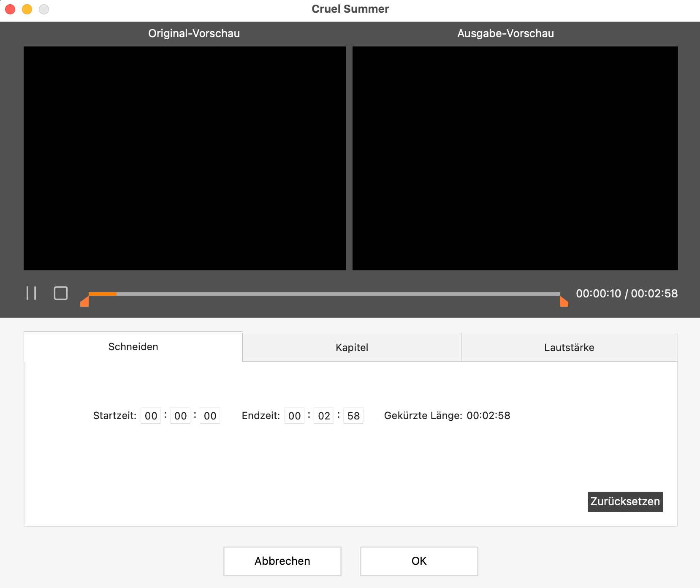Switch to the Schneiden tab
The width and height of the screenshot is (700, 588).
tap(133, 347)
